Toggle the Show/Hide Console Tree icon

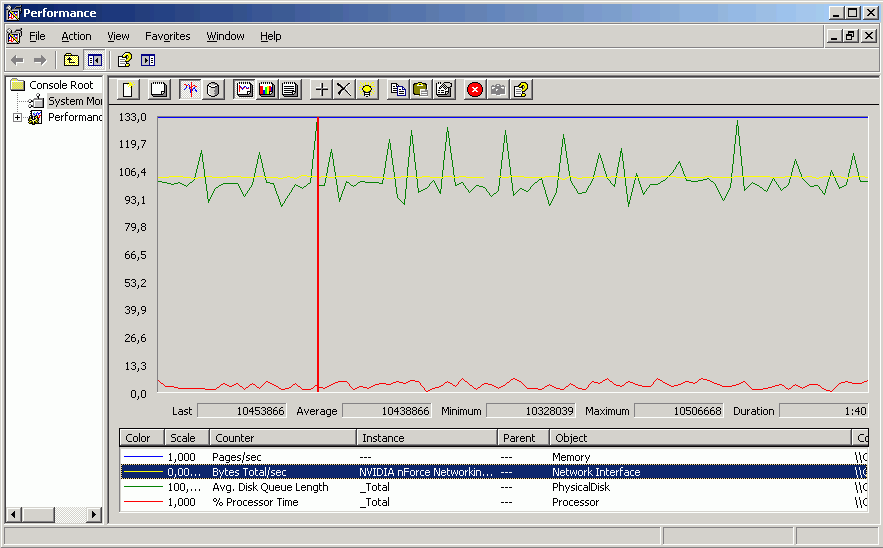[94, 60]
